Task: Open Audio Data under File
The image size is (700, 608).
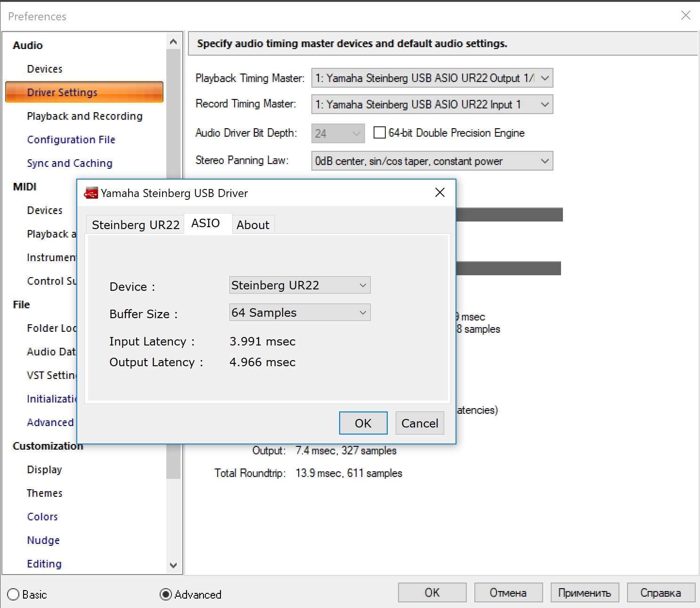Action: pyautogui.click(x=51, y=352)
